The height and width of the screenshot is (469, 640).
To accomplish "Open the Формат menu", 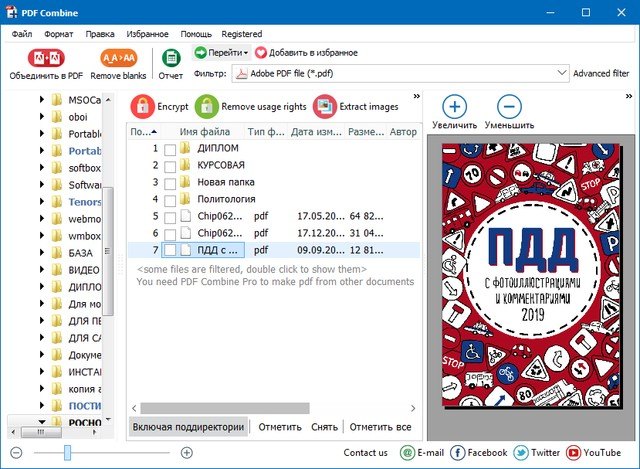I will point(57,34).
